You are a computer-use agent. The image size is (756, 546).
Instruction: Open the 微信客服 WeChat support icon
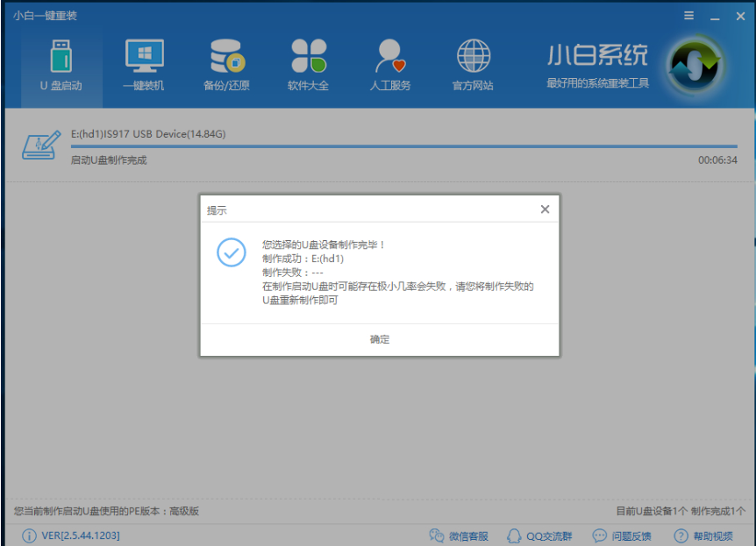tap(437, 535)
